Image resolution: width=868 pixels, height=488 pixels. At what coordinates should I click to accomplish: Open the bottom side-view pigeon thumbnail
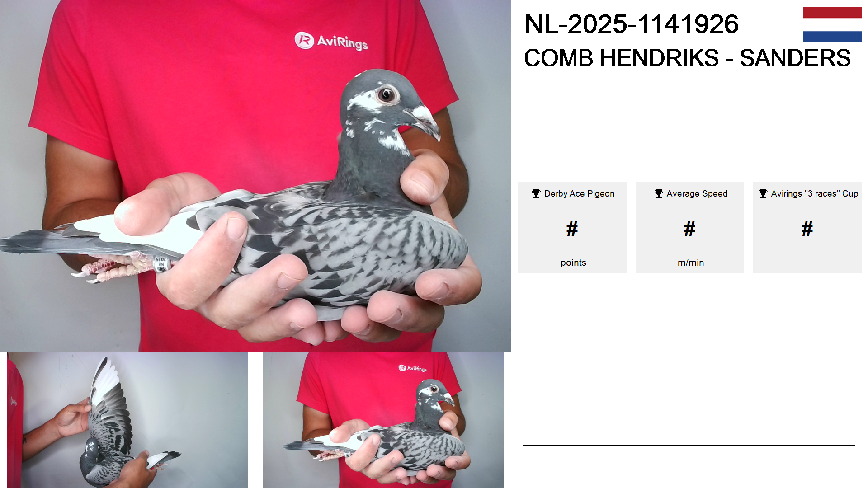pyautogui.click(x=383, y=420)
